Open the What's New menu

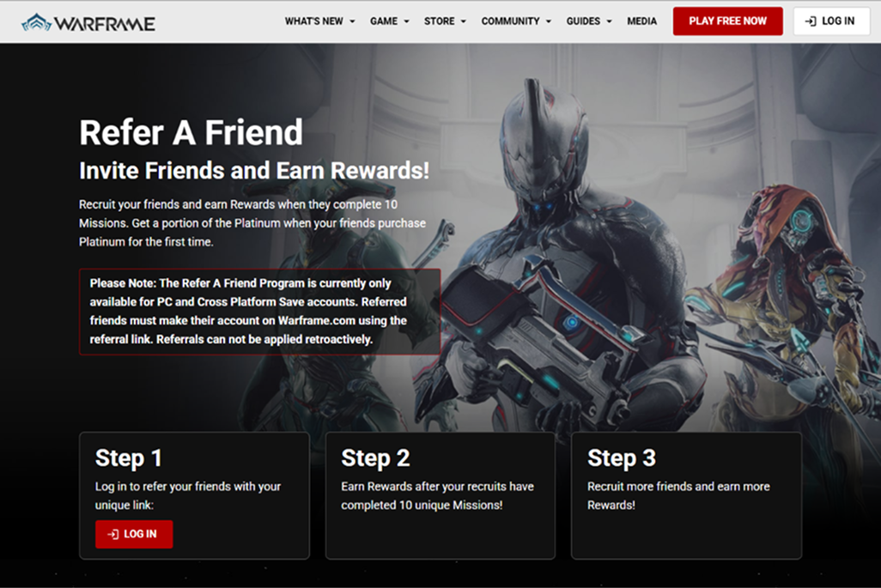313,21
